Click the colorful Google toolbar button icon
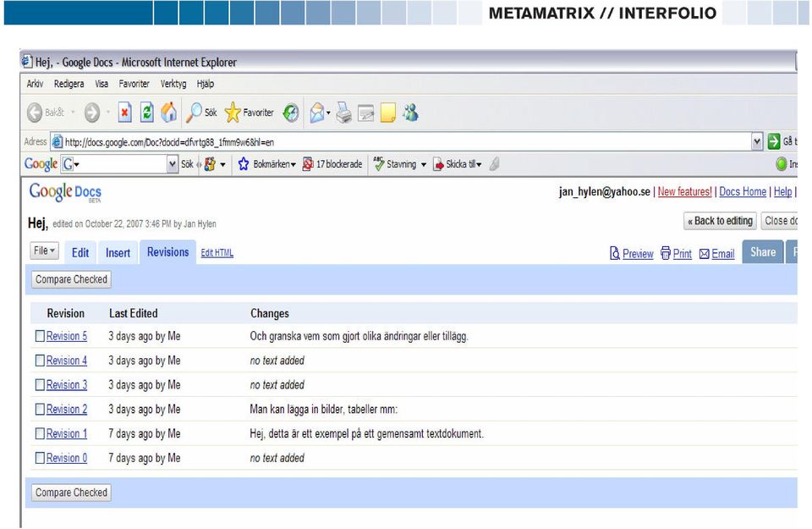The height and width of the screenshot is (529, 812). (x=210, y=164)
